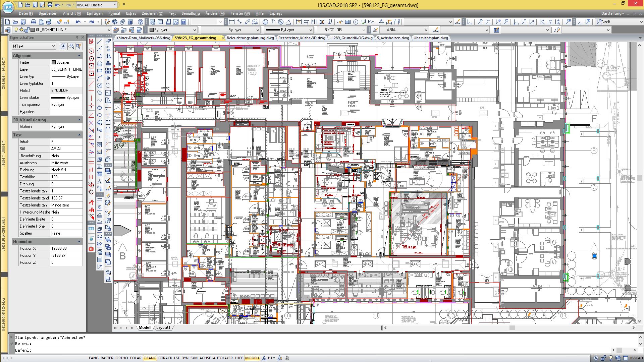Collapse the Geometrie properties section

point(79,242)
